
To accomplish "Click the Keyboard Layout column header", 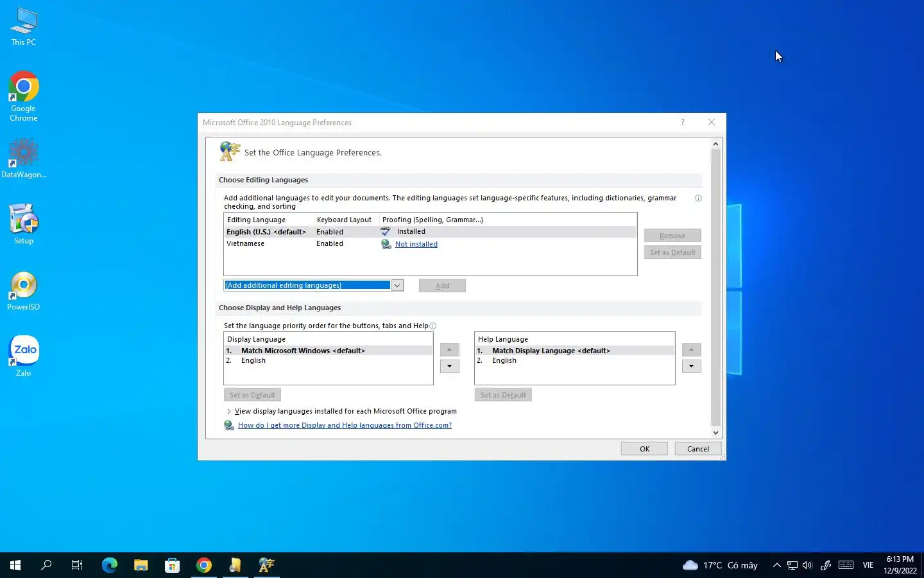I will (x=346, y=220).
